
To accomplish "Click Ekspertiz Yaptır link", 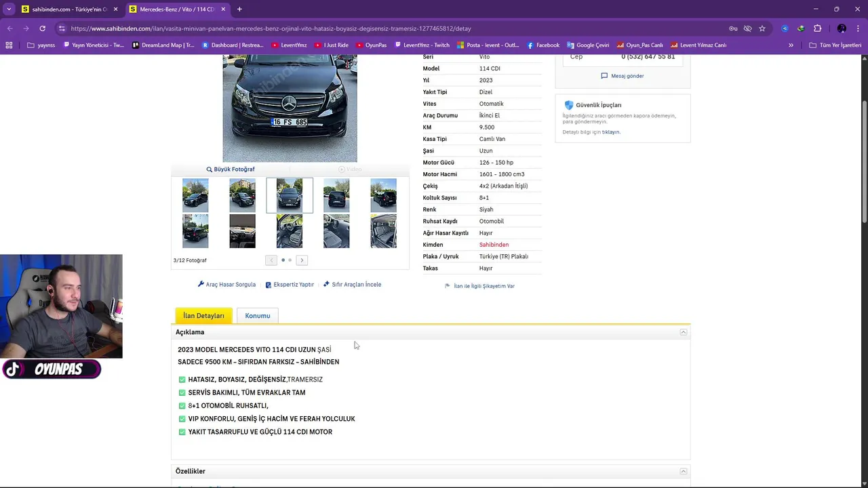I will pyautogui.click(x=290, y=285).
